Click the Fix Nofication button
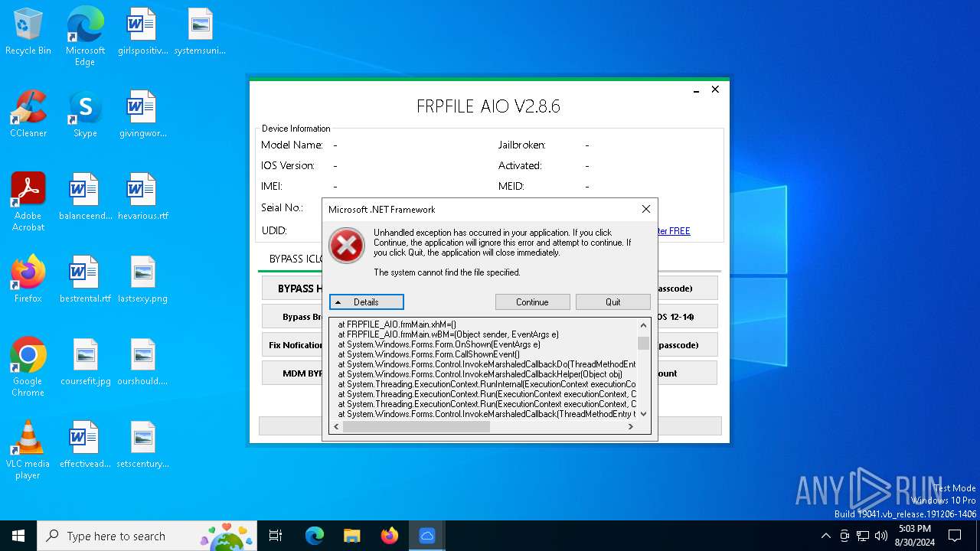980x551 pixels. pyautogui.click(x=292, y=345)
